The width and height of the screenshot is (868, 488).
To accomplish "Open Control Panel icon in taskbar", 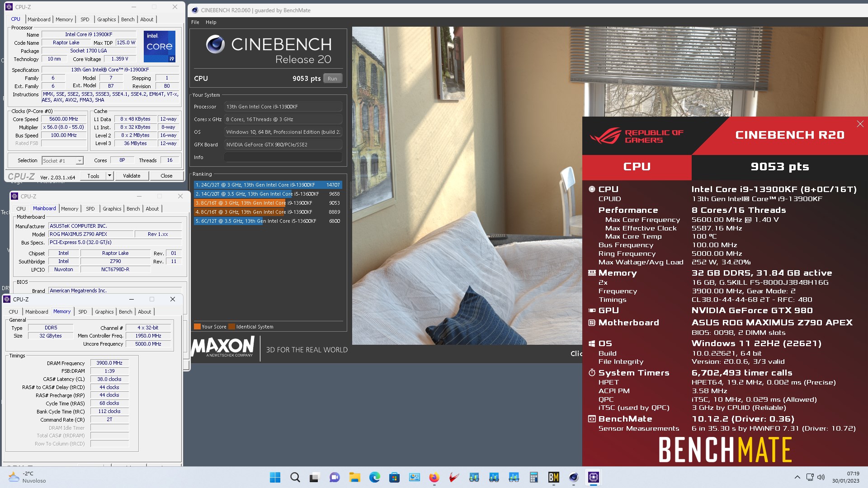I will coord(414,477).
